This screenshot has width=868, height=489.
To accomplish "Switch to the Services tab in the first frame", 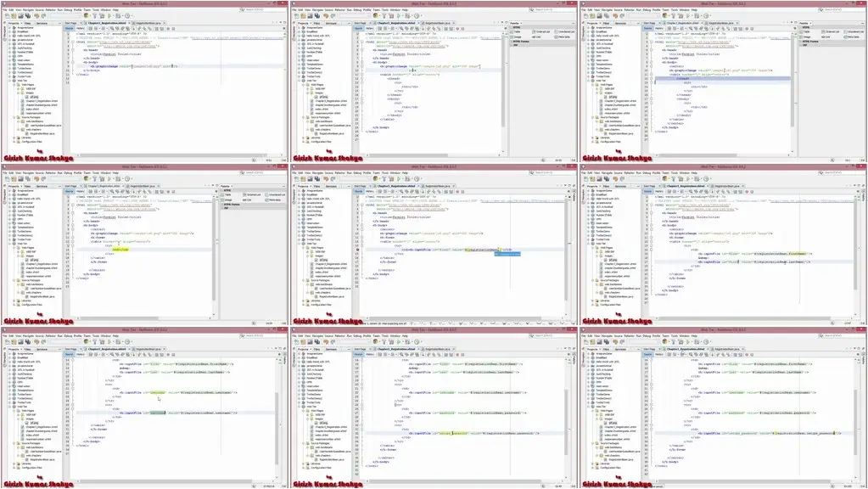I will click(x=42, y=23).
